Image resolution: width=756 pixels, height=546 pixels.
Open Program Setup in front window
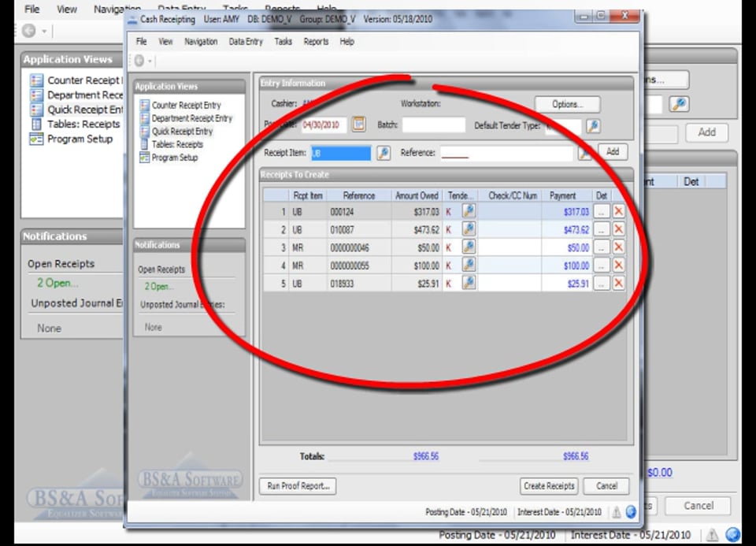(x=175, y=158)
